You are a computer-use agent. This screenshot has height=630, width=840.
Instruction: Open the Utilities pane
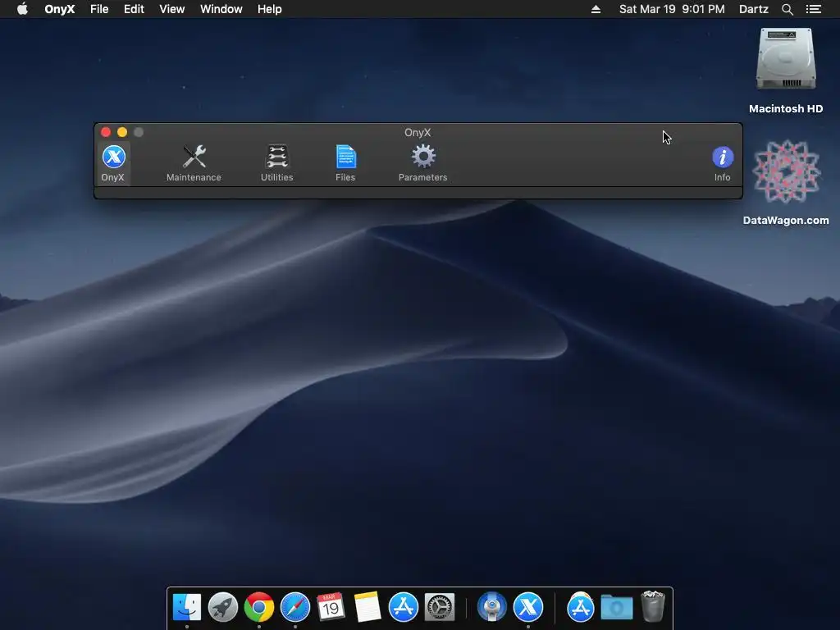coord(277,163)
